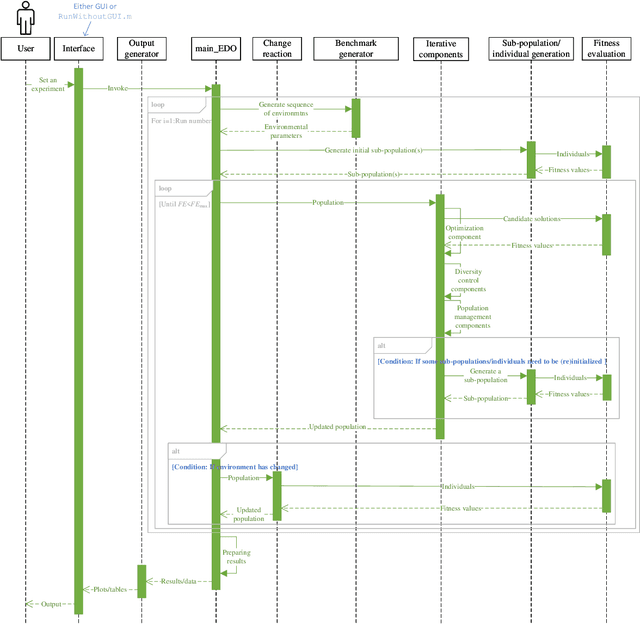This screenshot has height=625, width=640.
Task: Click 'Generate initial sub-population(s)' message label
Action: click(x=373, y=150)
